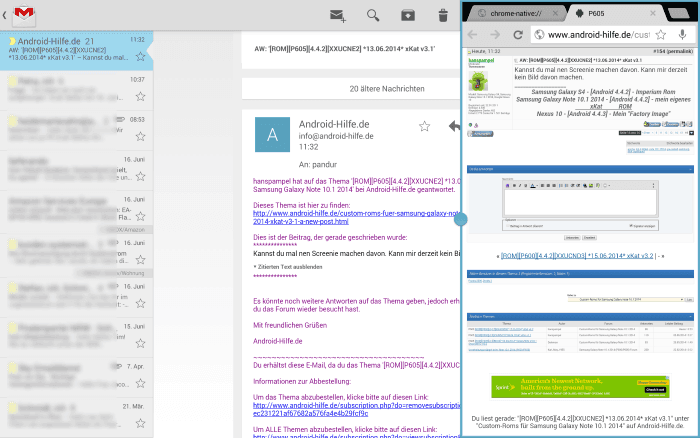Star the 10:37 email

click(141, 96)
